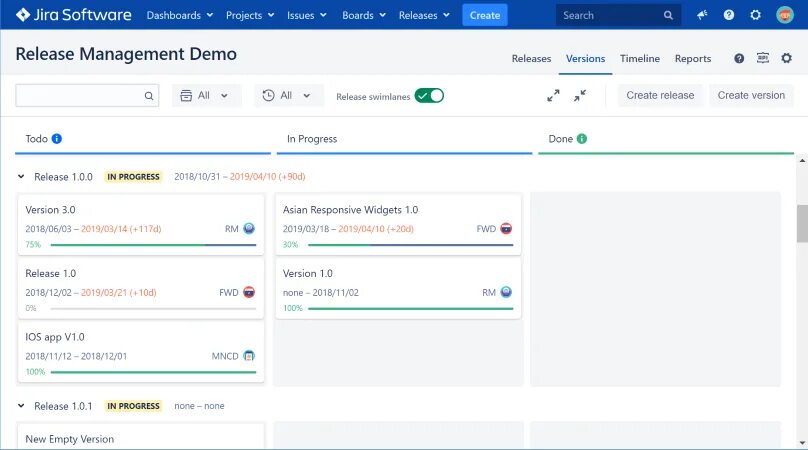Collapse Release 1.0.1 swimlane

21,406
